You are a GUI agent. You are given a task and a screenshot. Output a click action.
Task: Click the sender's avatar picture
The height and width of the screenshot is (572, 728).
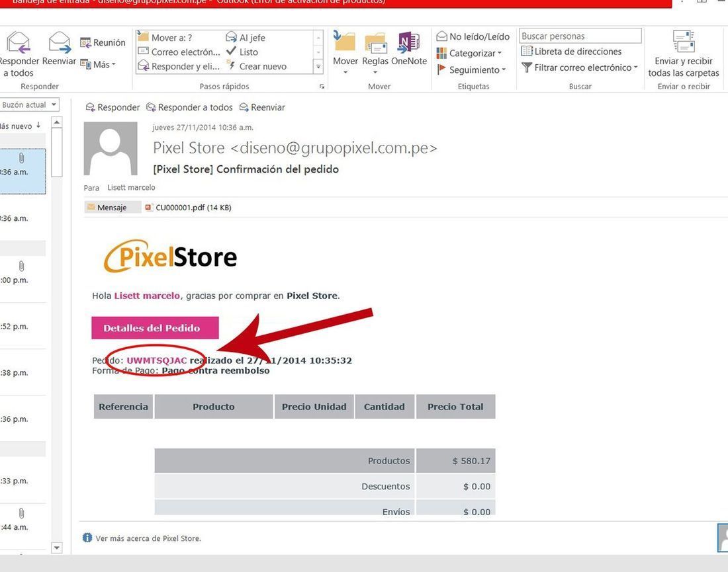(x=111, y=148)
